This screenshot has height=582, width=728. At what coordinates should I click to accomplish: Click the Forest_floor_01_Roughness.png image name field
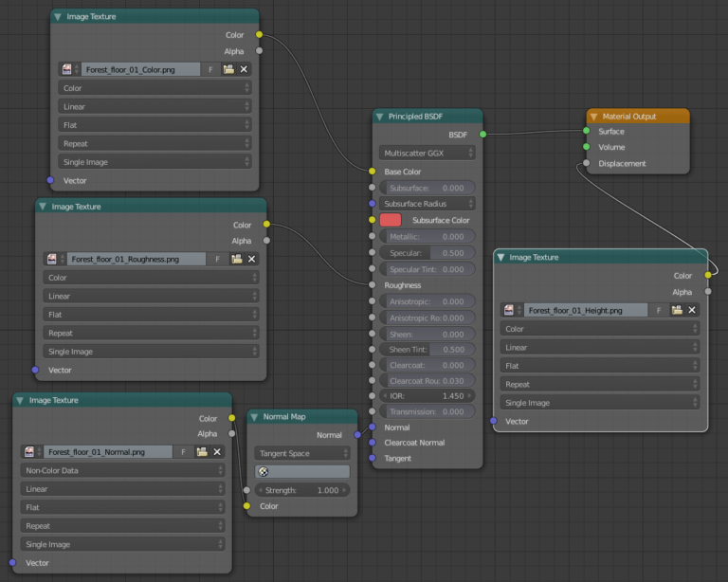pyautogui.click(x=136, y=259)
